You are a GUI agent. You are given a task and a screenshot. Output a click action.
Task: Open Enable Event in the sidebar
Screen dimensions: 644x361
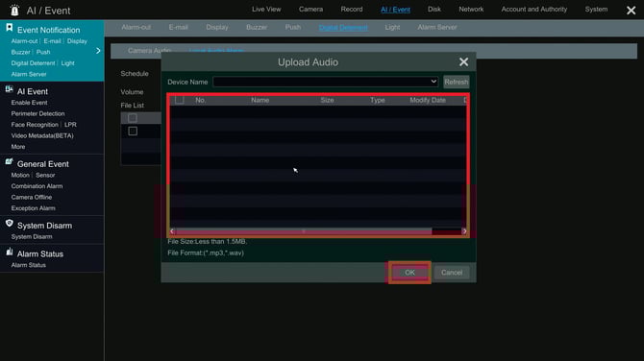point(29,103)
